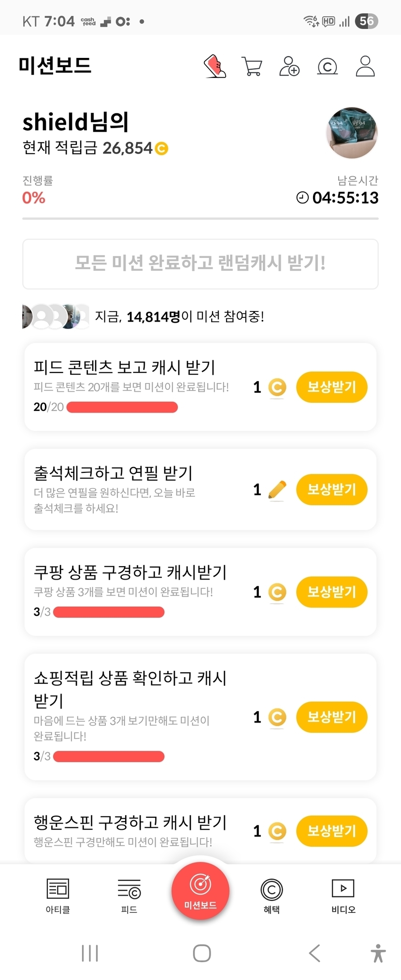401x980 pixels.
Task: Switch to the 피드 tab
Action: [129, 895]
